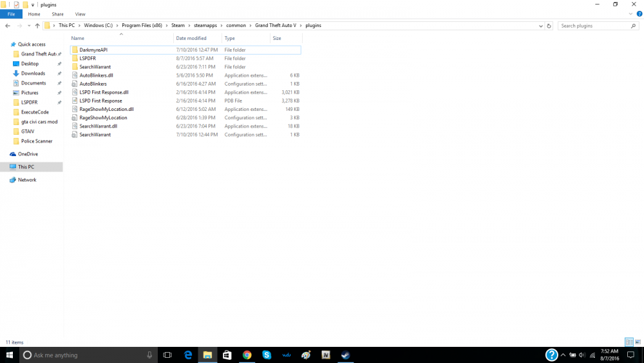644x363 pixels.
Task: Open OneDrive in navigation pane
Action: 28,154
